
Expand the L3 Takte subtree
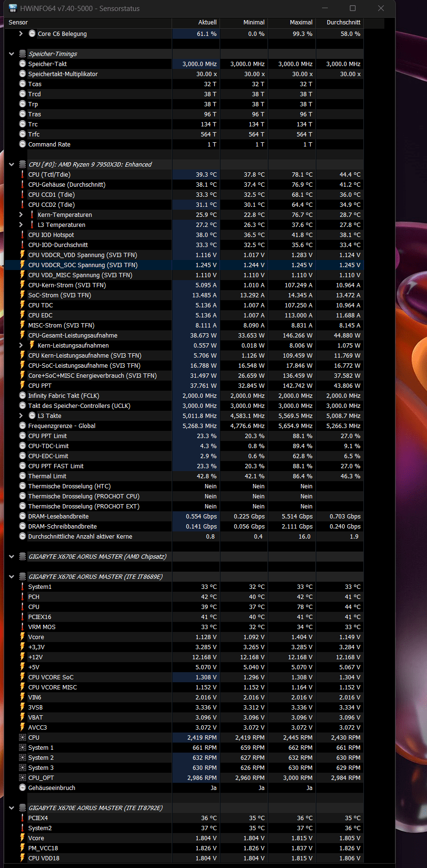(x=21, y=416)
